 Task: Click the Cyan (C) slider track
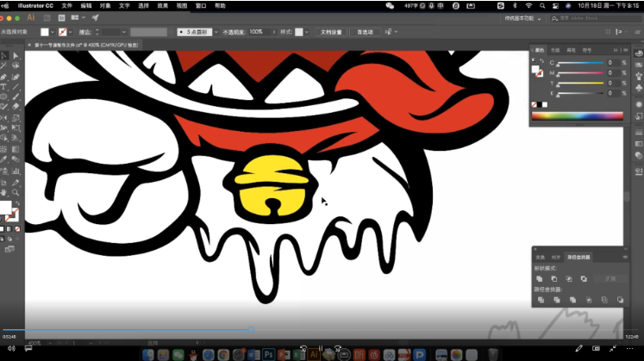tap(580, 63)
